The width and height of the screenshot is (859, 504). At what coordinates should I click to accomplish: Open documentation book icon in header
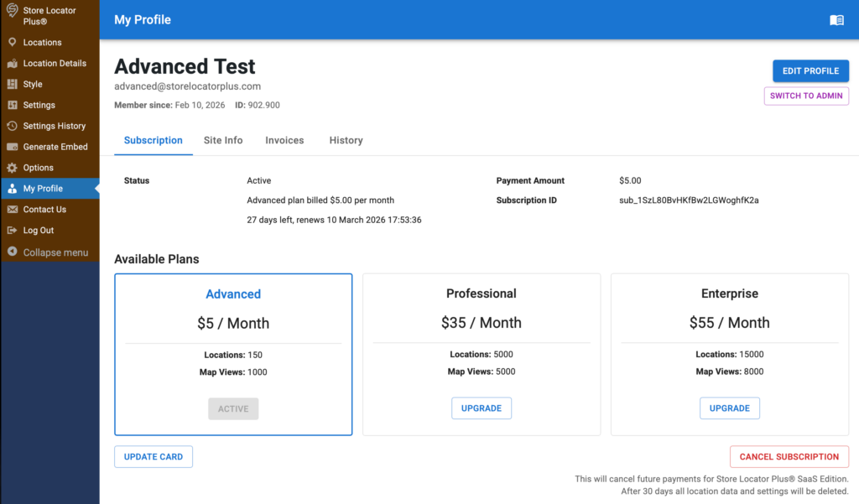click(836, 20)
